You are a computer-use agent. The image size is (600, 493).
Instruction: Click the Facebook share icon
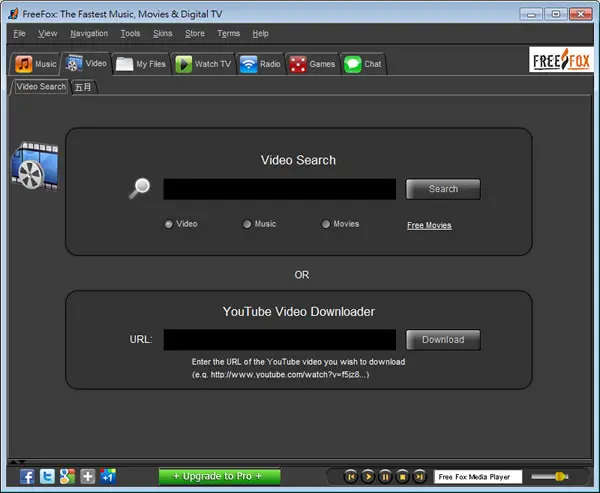click(27, 477)
